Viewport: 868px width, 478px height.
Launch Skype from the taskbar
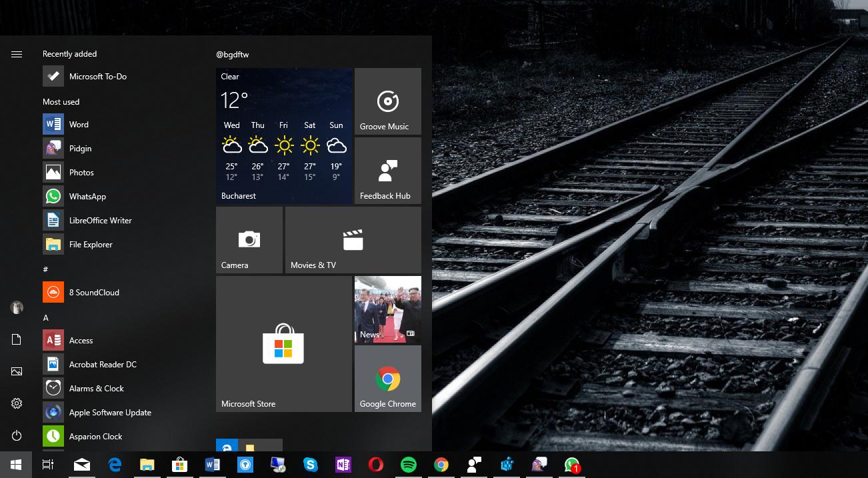tap(311, 465)
